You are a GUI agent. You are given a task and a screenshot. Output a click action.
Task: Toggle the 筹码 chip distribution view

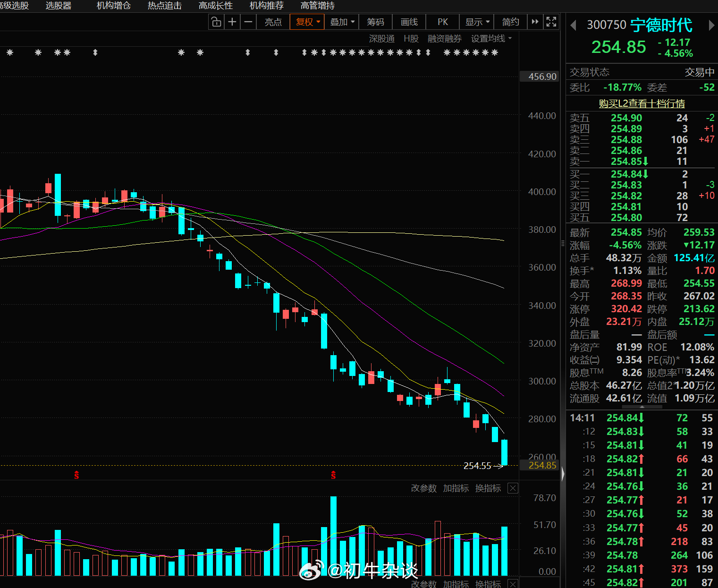[375, 22]
